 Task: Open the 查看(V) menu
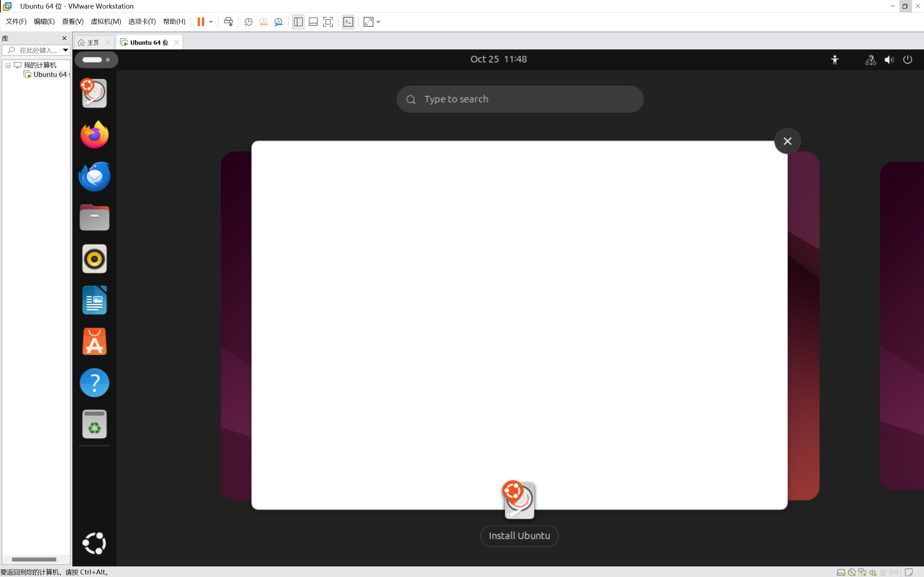[73, 21]
